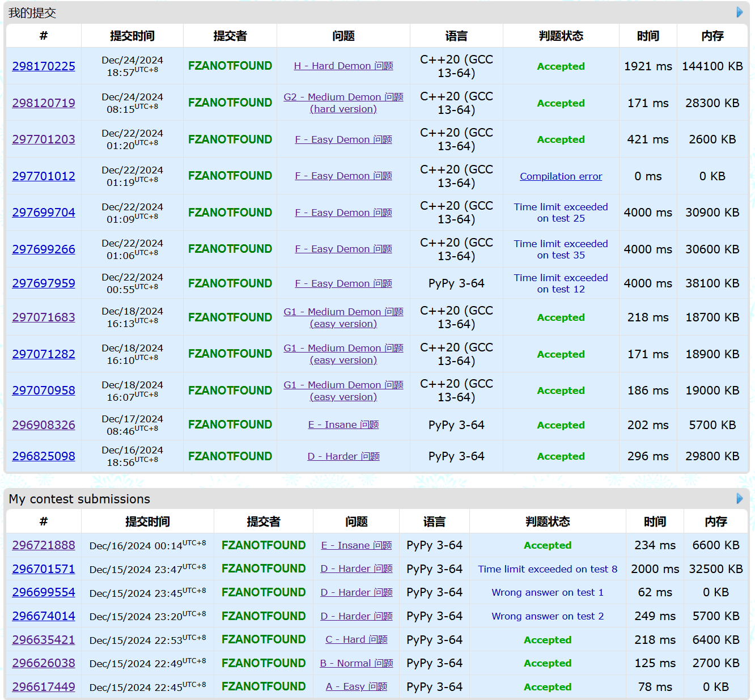View Time limit exceeded on test 8 details
Image resolution: width=755 pixels, height=700 pixels.
(x=548, y=569)
